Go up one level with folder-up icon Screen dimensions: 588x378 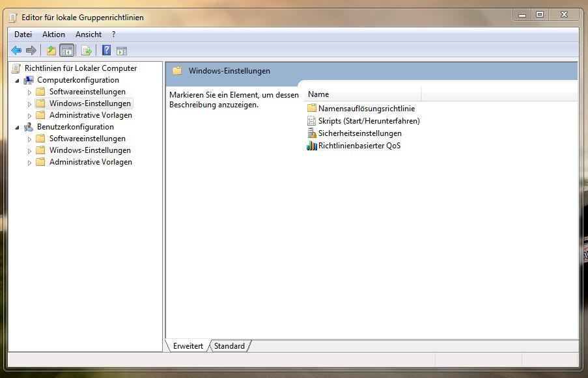point(51,50)
